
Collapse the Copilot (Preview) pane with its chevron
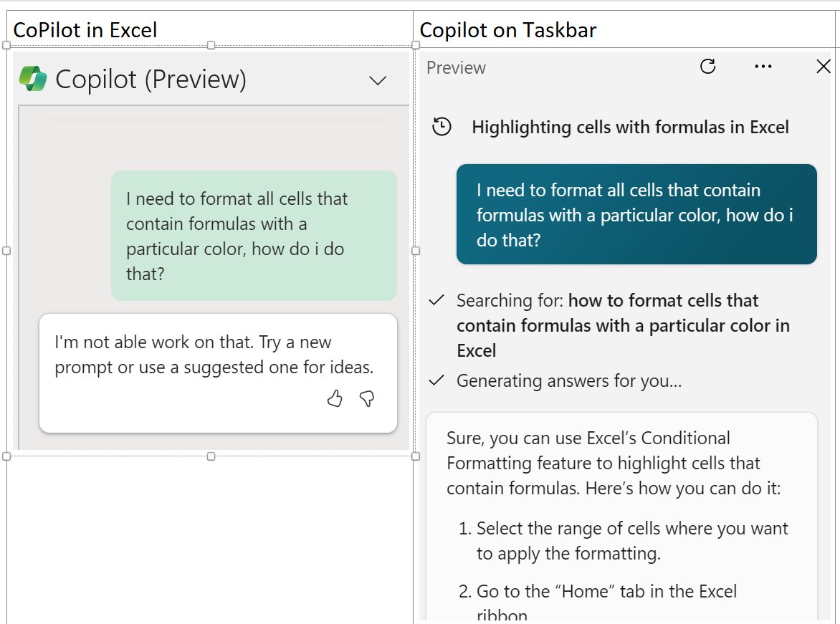377,80
